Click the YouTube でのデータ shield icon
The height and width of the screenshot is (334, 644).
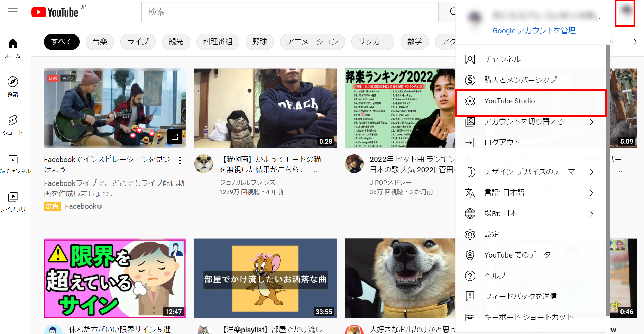[470, 255]
